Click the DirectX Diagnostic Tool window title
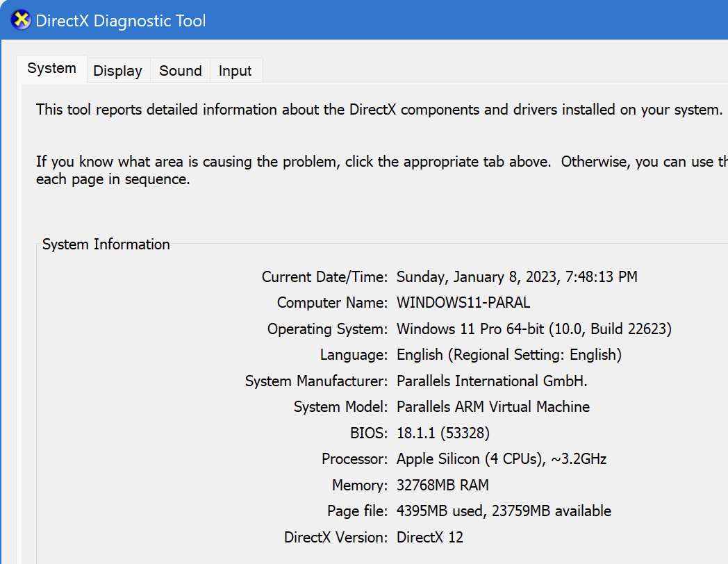This screenshot has height=564, width=728. pyautogui.click(x=121, y=21)
